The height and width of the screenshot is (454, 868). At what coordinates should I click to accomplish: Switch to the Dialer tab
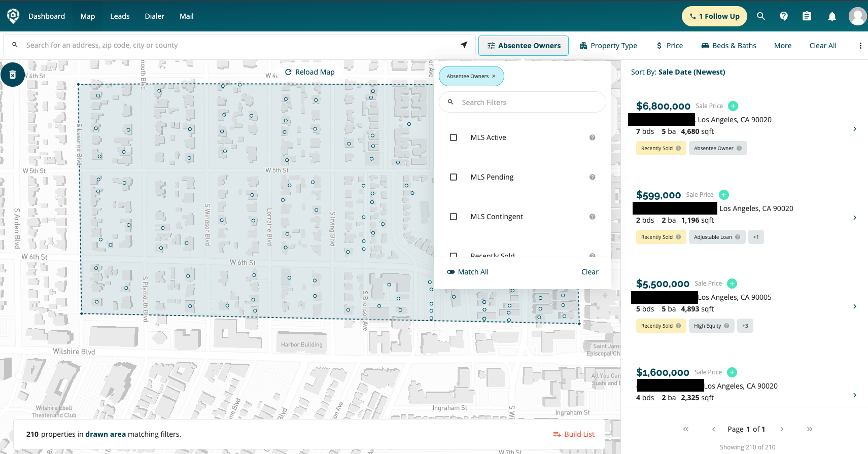[x=154, y=16]
